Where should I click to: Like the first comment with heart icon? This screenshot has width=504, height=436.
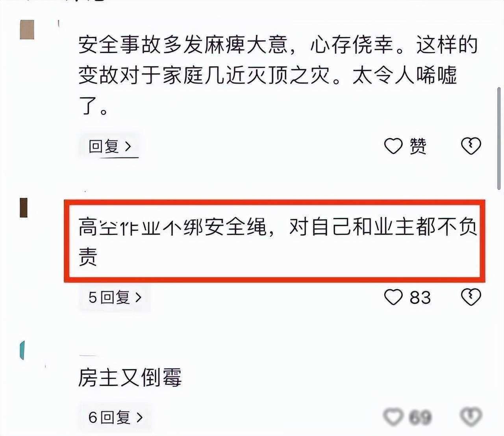click(x=393, y=146)
